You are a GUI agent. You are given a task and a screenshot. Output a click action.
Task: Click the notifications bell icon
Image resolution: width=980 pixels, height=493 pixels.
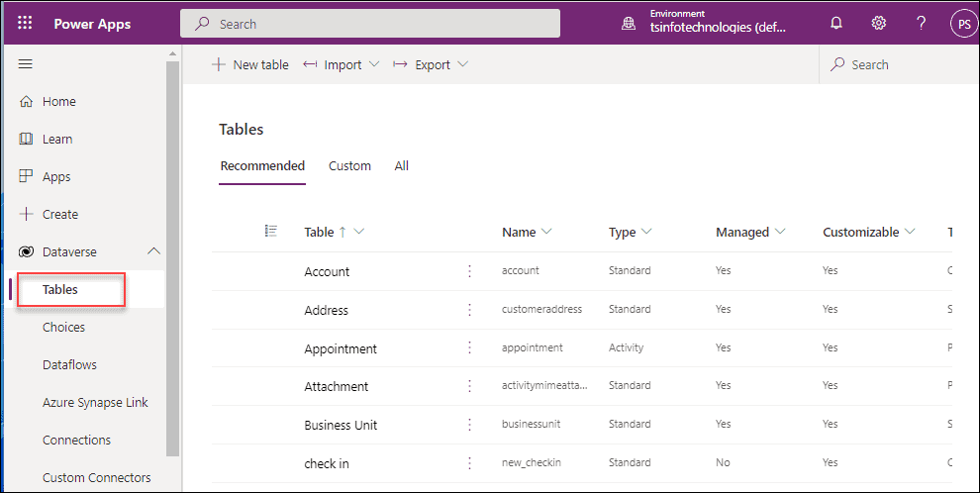tap(836, 24)
